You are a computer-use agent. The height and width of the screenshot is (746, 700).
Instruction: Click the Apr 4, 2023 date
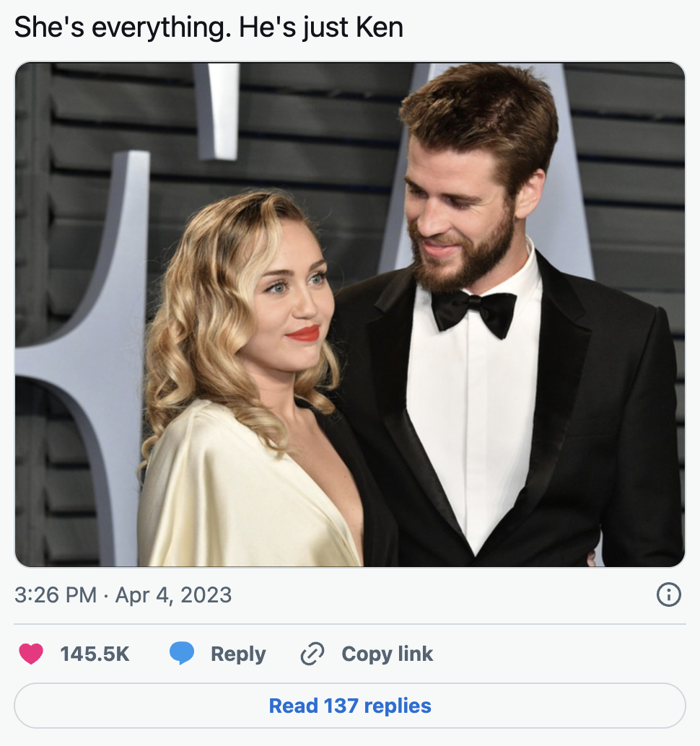pyautogui.click(x=173, y=595)
